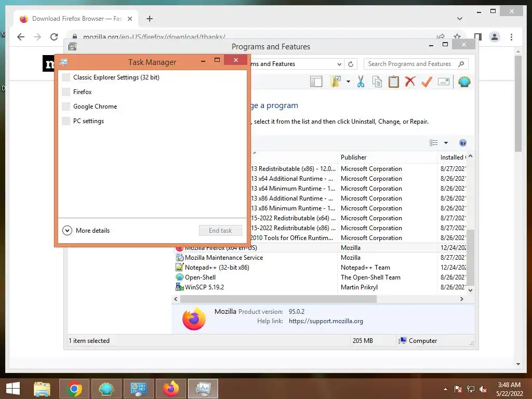The height and width of the screenshot is (399, 532).
Task: Open the support.mozilla.org help link
Action: click(326, 321)
